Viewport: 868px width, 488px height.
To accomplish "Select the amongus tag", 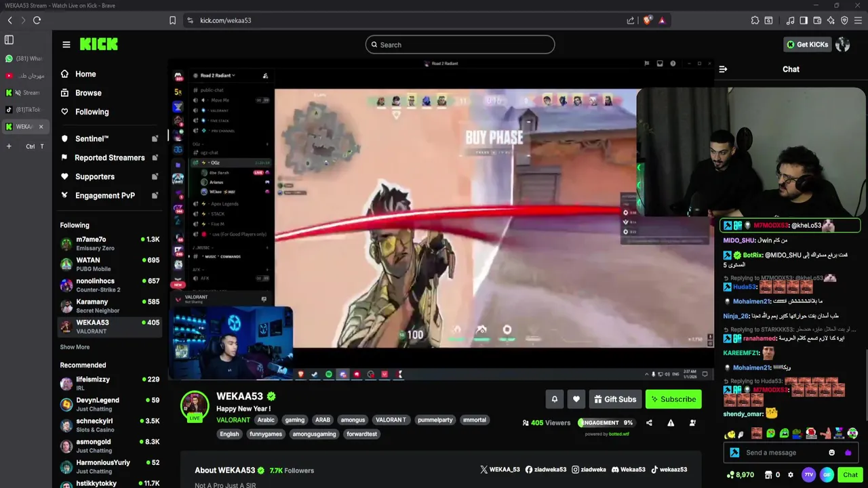I will 353,420.
